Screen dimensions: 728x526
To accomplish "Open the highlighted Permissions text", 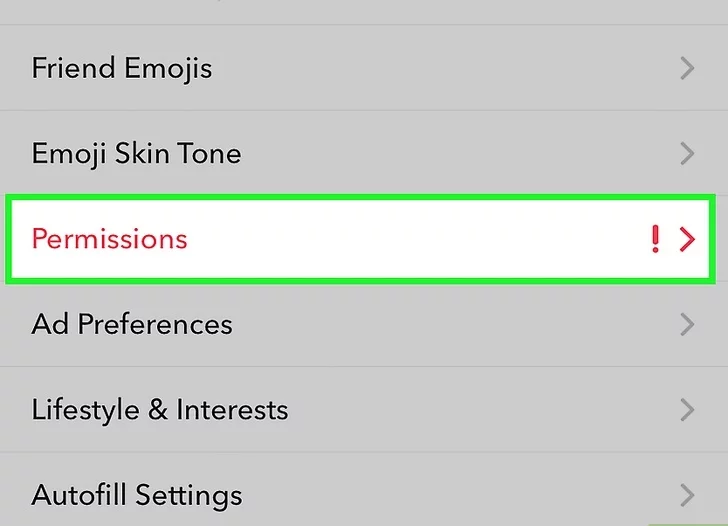I will coord(109,239).
